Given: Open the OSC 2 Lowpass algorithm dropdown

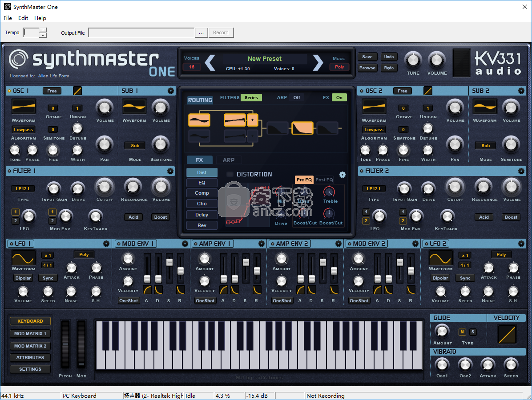Looking at the screenshot, I should coord(374,129).
